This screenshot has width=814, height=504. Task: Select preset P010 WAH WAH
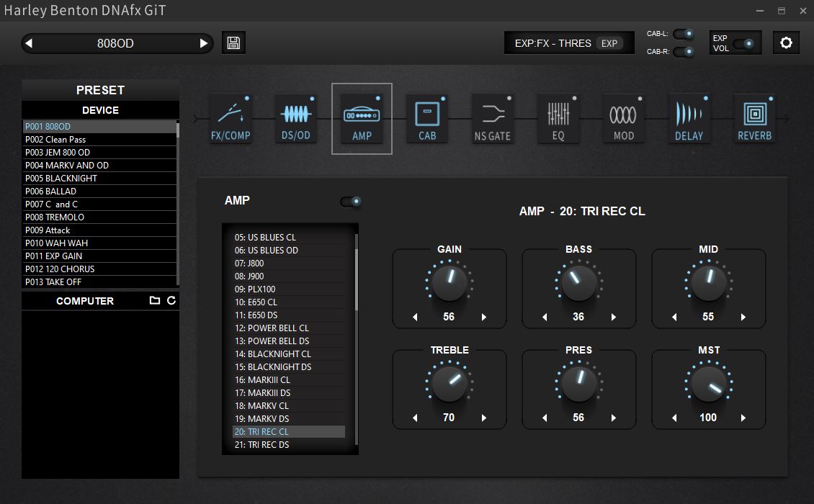pos(99,243)
